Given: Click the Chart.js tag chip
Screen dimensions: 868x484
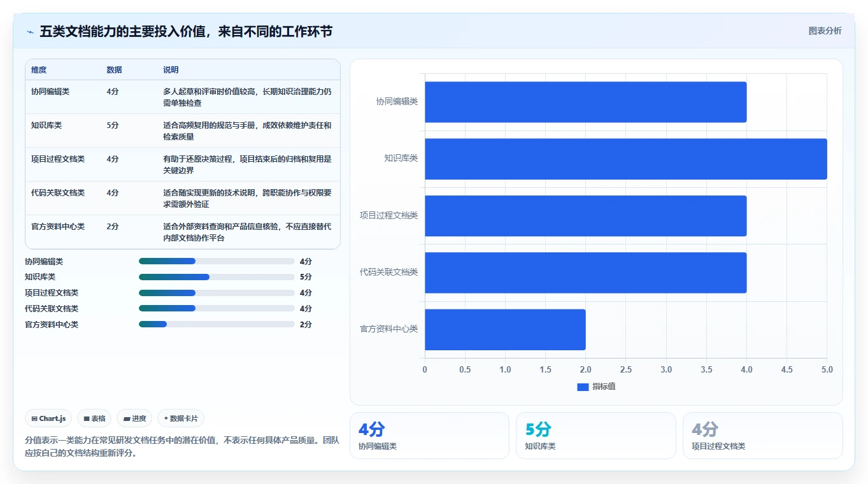Looking at the screenshot, I should point(49,418).
